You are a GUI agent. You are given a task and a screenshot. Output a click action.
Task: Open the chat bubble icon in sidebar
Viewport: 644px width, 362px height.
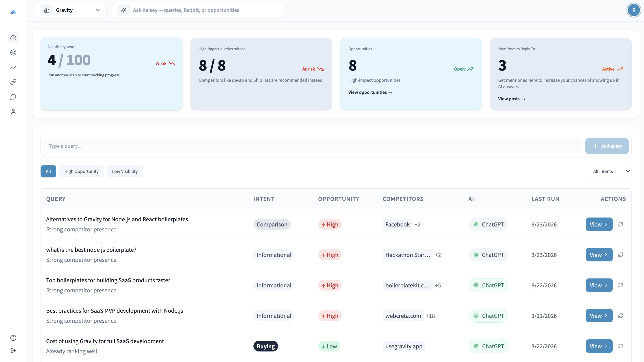(x=13, y=97)
